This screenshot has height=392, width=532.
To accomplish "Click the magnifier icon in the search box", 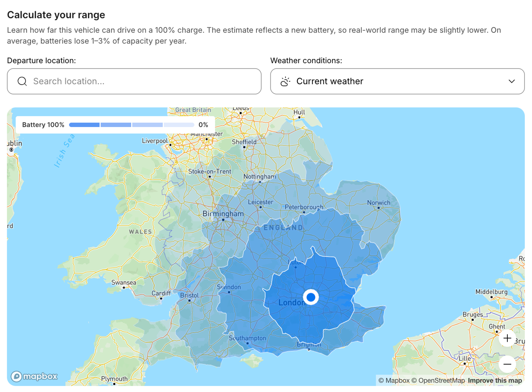I will 22,81.
